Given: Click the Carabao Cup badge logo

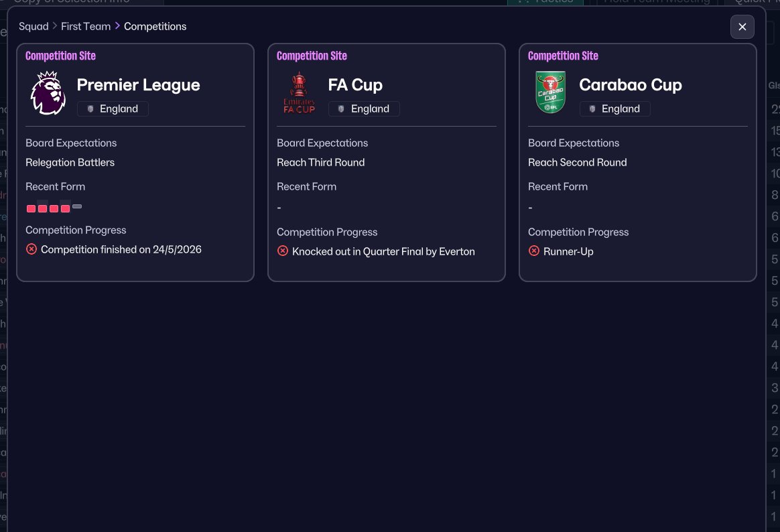Looking at the screenshot, I should [x=550, y=92].
